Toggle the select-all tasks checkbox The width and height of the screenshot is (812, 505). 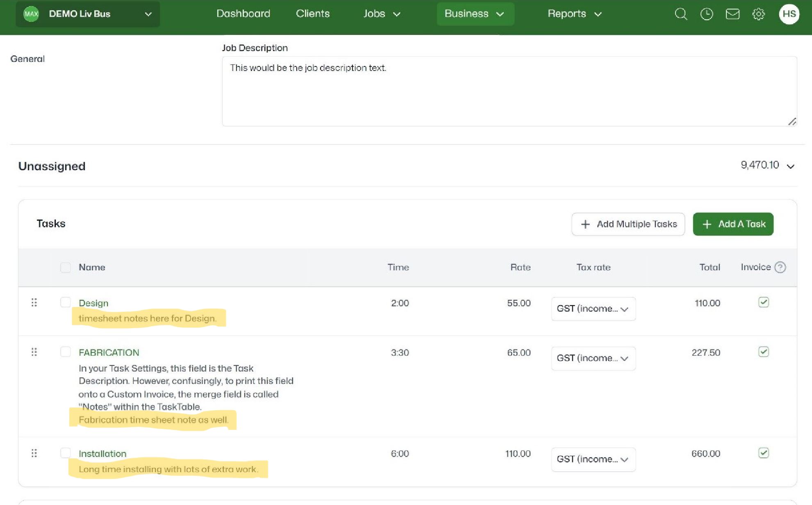tap(66, 267)
